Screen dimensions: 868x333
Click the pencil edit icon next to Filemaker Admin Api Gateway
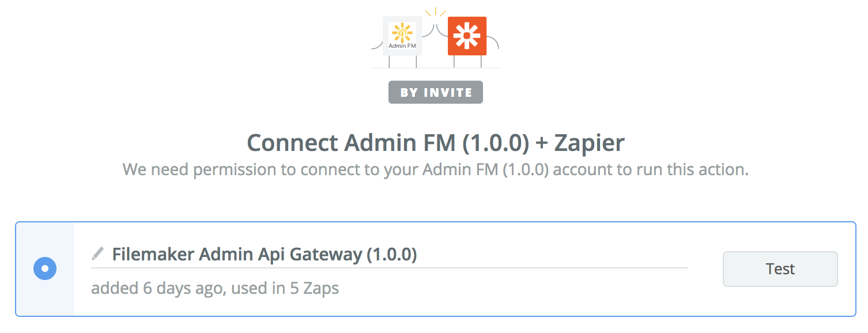tap(97, 252)
